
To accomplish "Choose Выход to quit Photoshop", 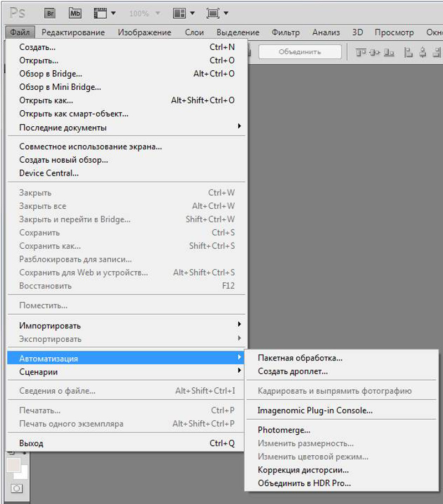I will 126,443.
